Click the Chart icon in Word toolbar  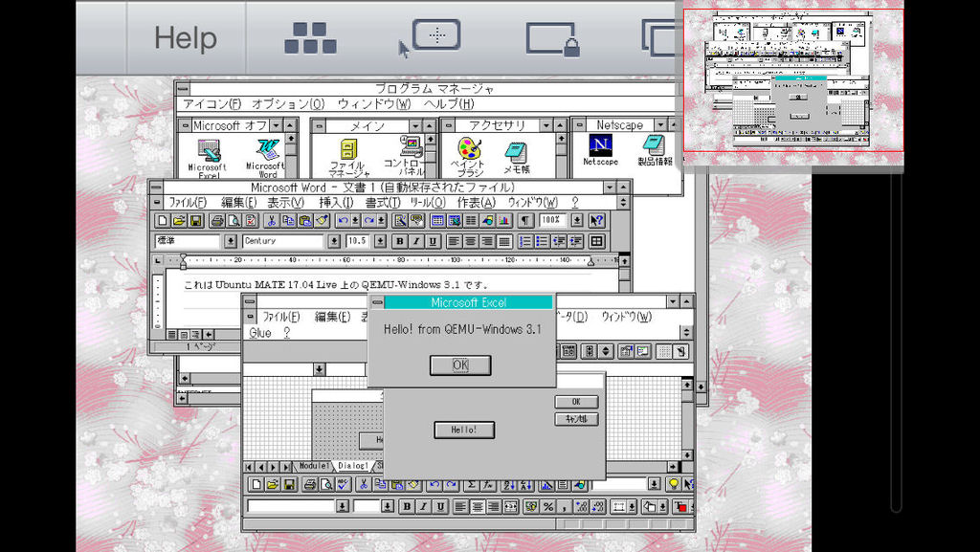coord(504,220)
